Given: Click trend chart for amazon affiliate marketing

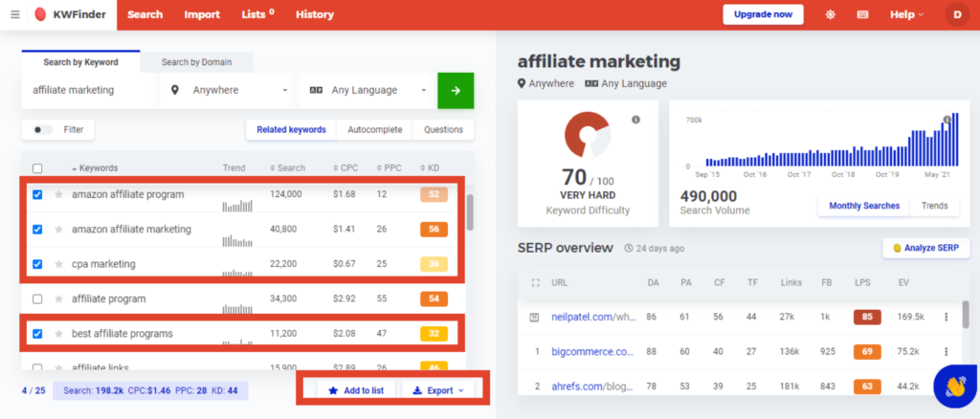Looking at the screenshot, I should coord(237,240).
